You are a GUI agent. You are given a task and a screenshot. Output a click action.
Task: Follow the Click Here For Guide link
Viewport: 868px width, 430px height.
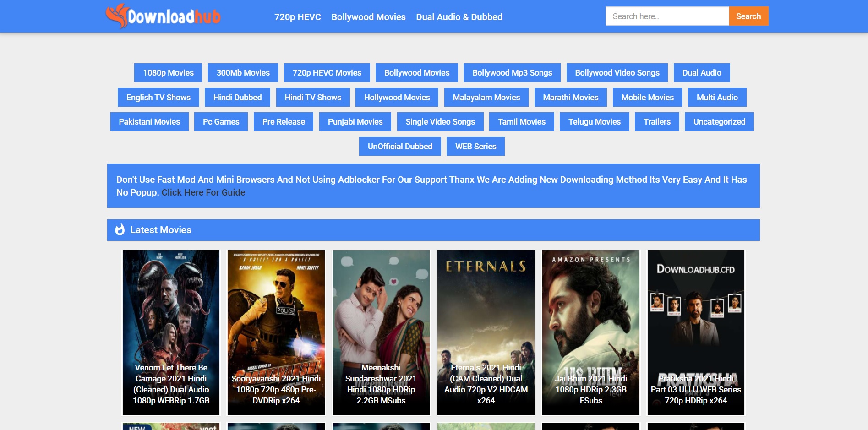tap(203, 193)
